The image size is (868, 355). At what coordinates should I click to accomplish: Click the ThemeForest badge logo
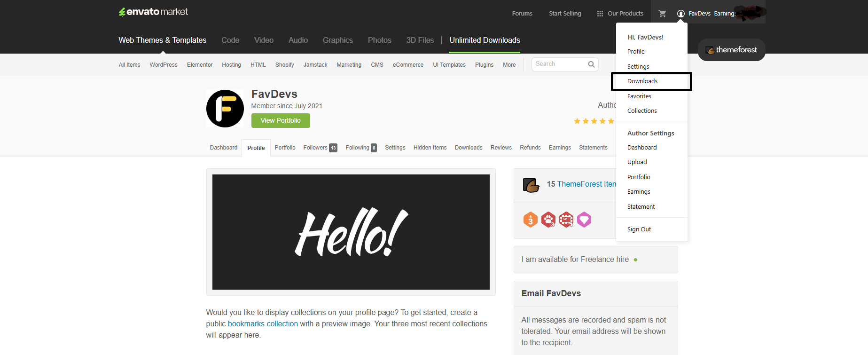point(732,50)
